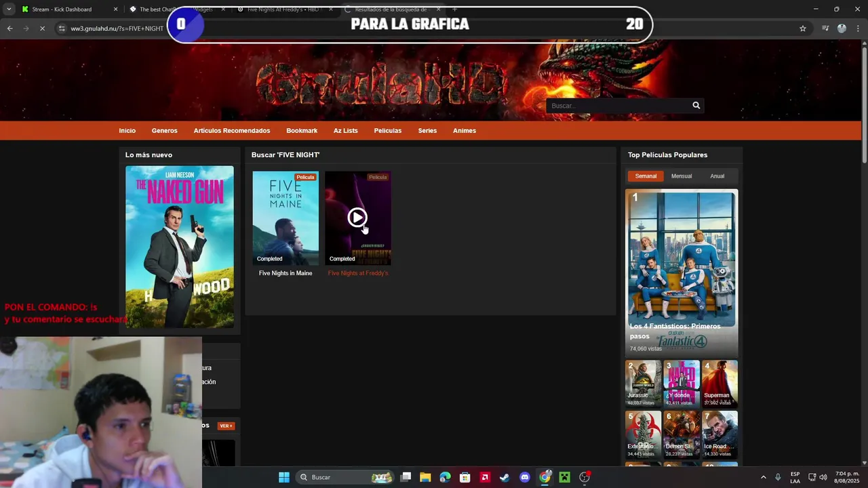
Task: Open the Five Nights in Maine poster
Action: point(285,218)
